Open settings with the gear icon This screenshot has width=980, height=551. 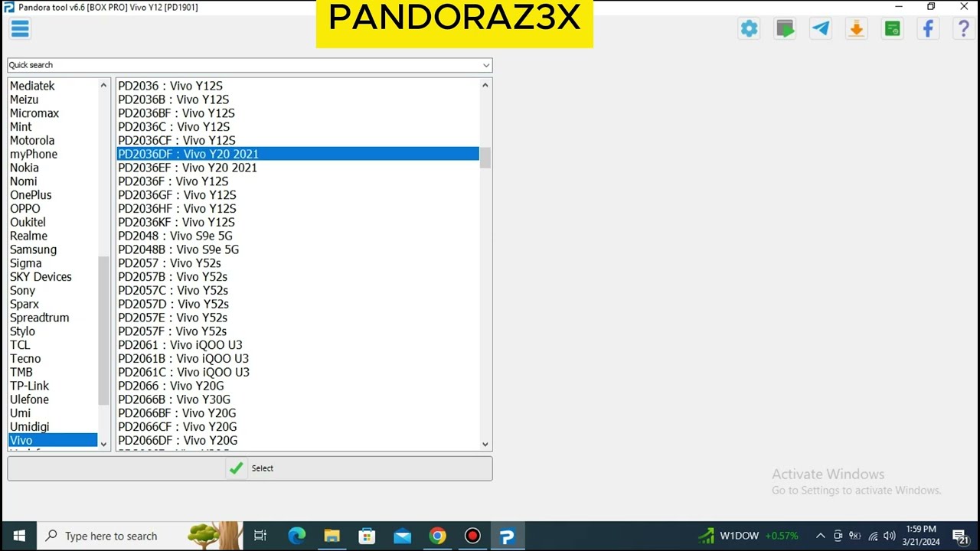(749, 29)
